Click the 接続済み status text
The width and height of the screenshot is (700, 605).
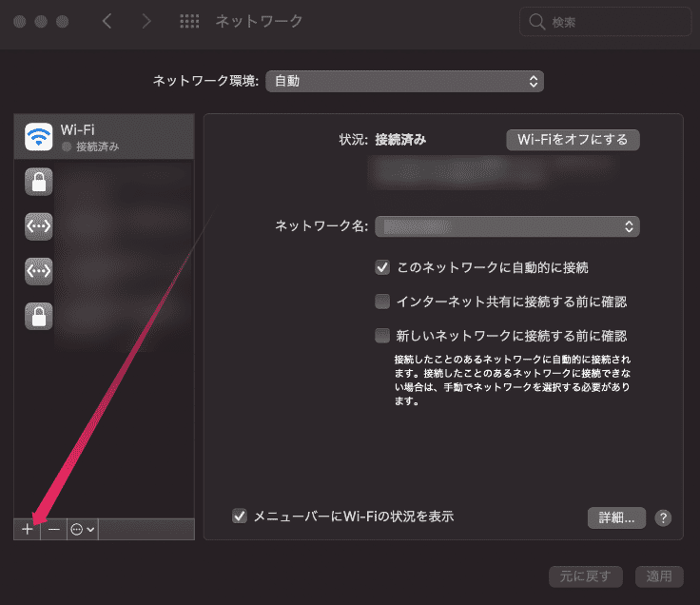(400, 140)
